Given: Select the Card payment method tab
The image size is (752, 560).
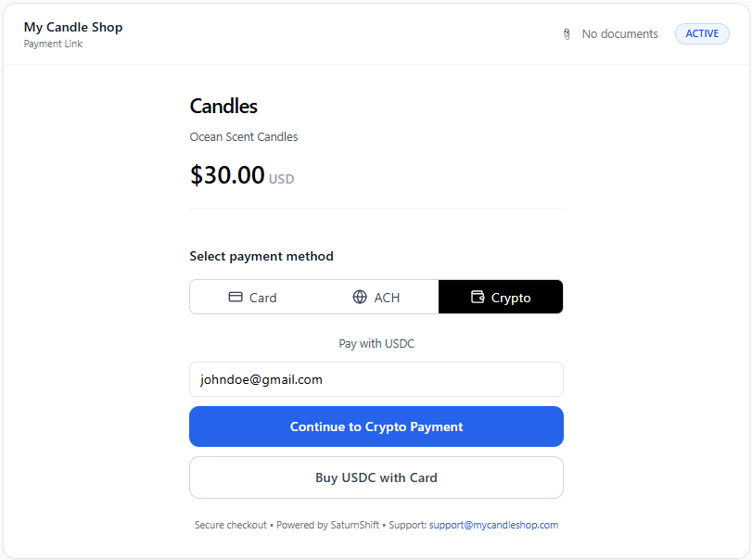Looking at the screenshot, I should 252,298.
